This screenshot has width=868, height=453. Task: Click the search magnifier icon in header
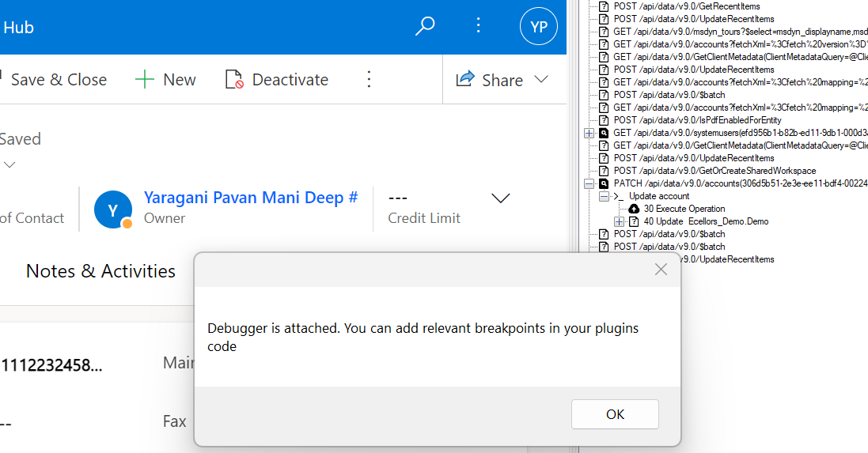click(x=425, y=26)
